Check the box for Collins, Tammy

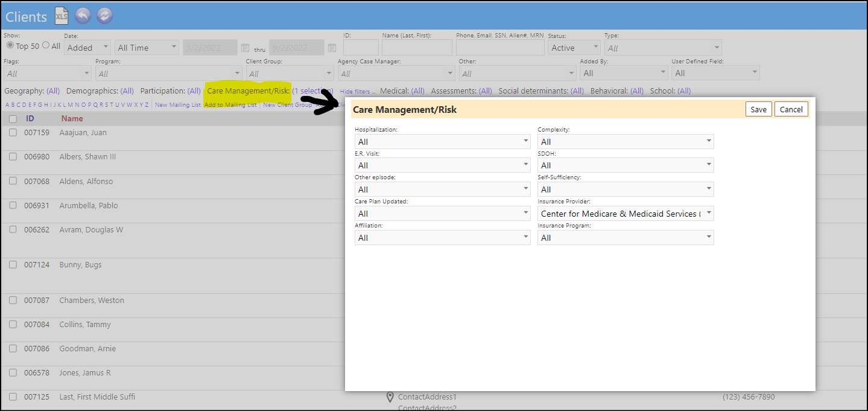click(x=13, y=325)
